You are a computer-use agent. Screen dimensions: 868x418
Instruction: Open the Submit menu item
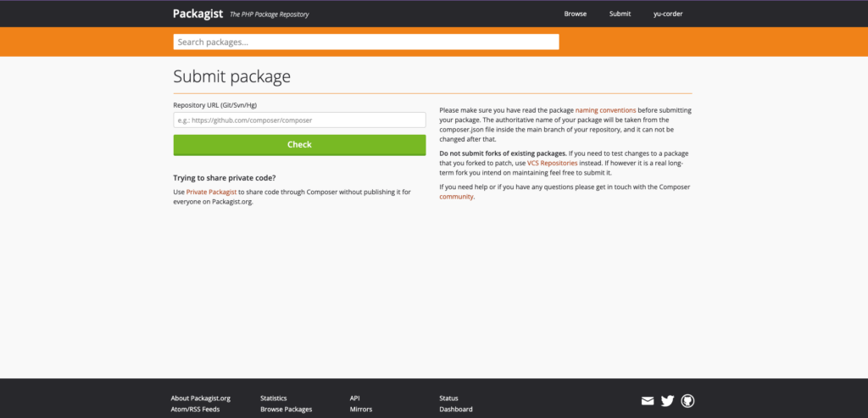[620, 14]
